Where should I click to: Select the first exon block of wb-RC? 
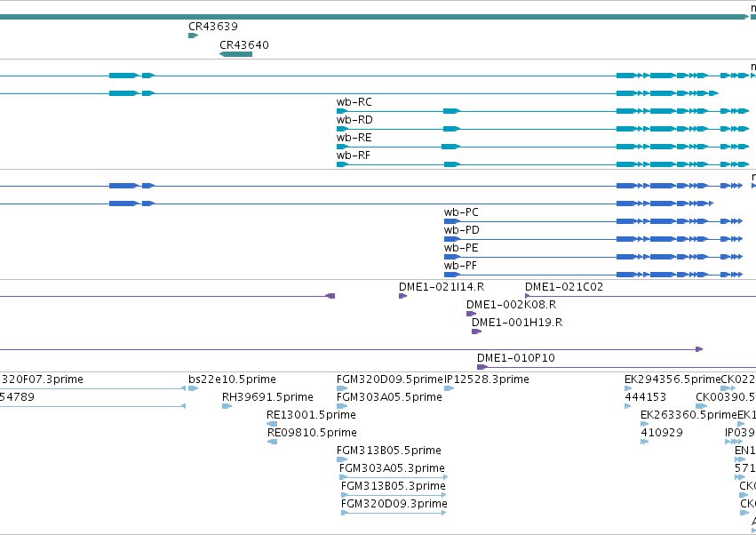coord(342,111)
